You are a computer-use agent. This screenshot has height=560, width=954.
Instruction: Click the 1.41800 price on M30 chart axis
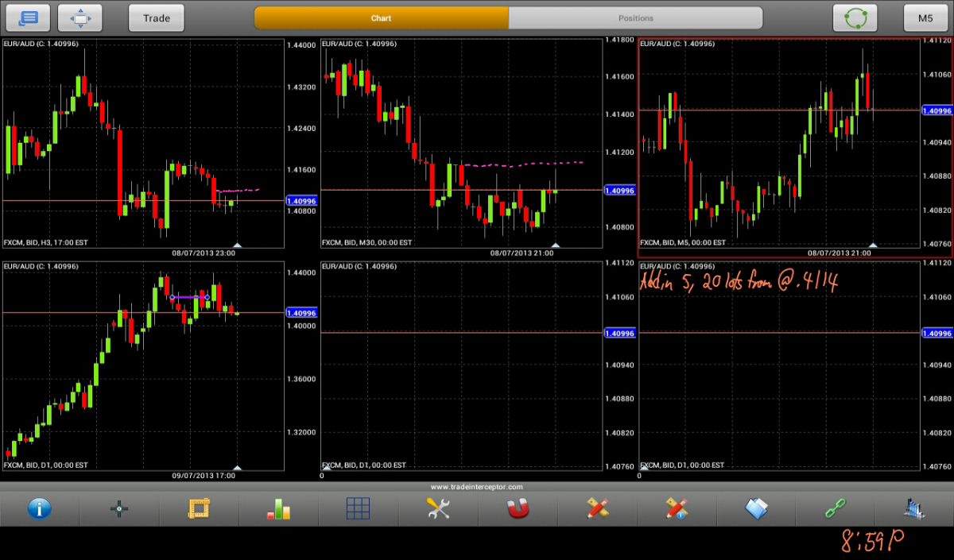(619, 39)
